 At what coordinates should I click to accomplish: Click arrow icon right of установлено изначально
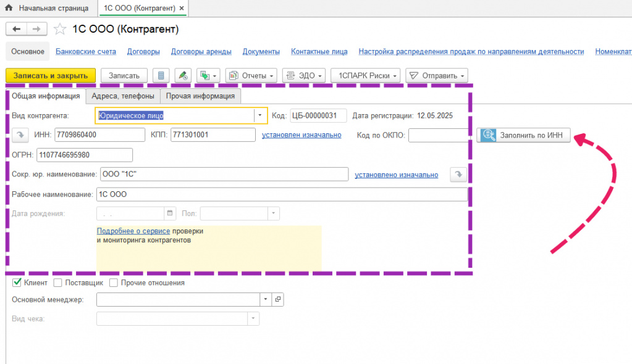458,175
